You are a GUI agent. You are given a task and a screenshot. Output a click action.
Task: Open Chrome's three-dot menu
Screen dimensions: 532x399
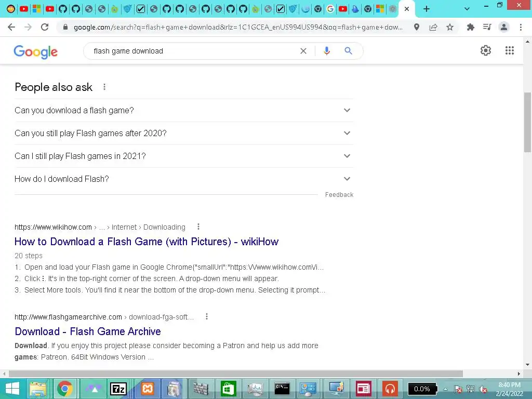[x=521, y=27]
